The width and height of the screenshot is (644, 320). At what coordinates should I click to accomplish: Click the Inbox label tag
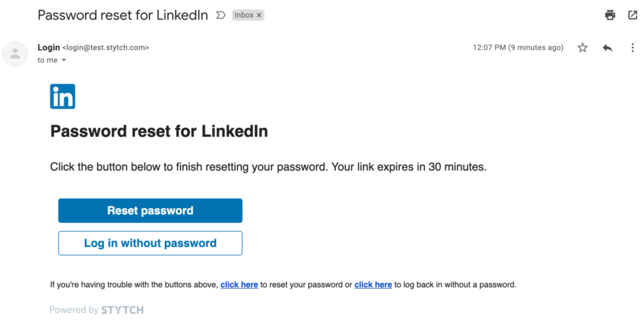click(x=244, y=15)
